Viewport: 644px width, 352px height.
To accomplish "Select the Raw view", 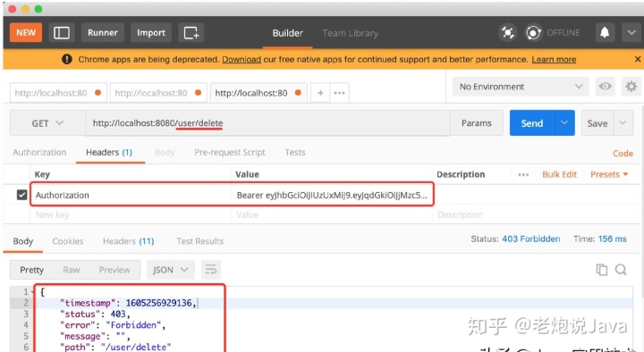I will coord(71,270).
